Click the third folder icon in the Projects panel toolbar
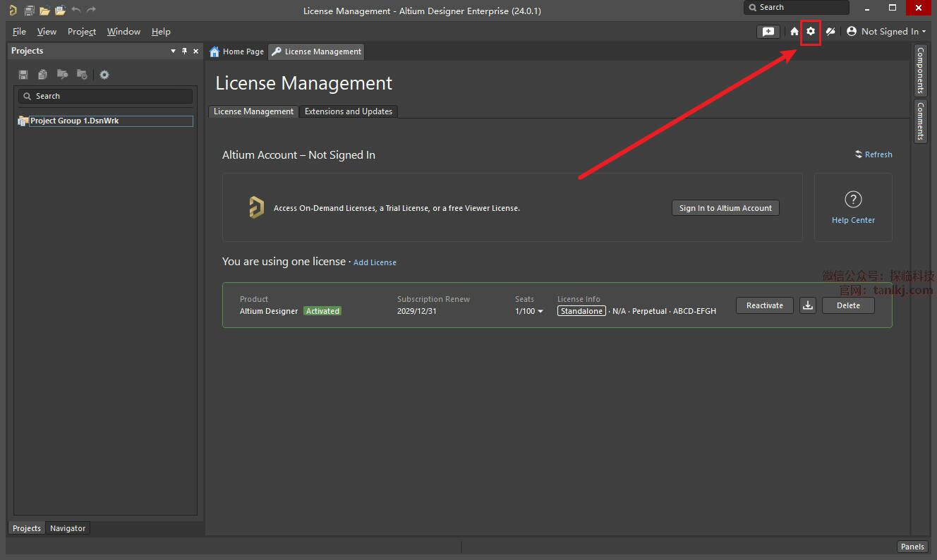This screenshot has width=937, height=560. point(63,75)
